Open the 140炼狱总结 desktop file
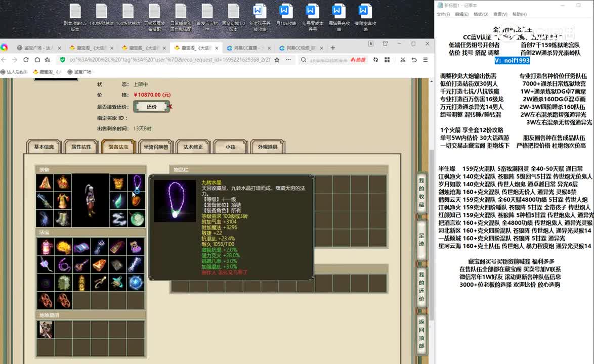594x364 pixels. pos(102,15)
